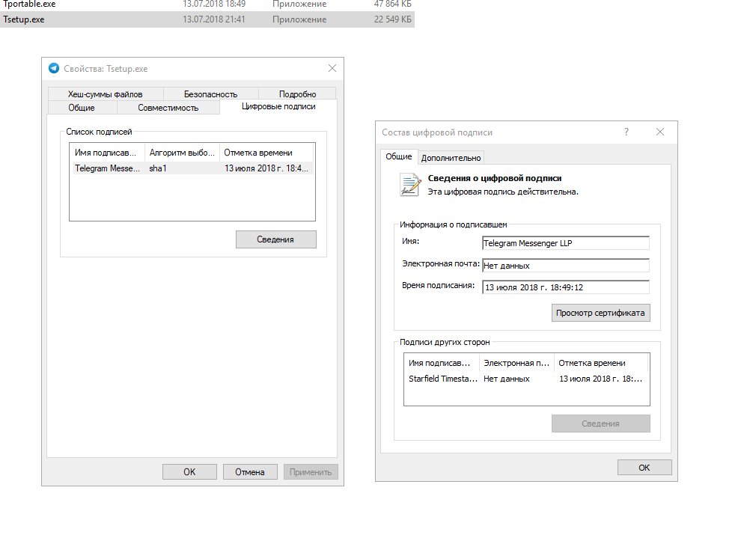
Task: Close the digital signature details dialog
Action: pos(660,132)
